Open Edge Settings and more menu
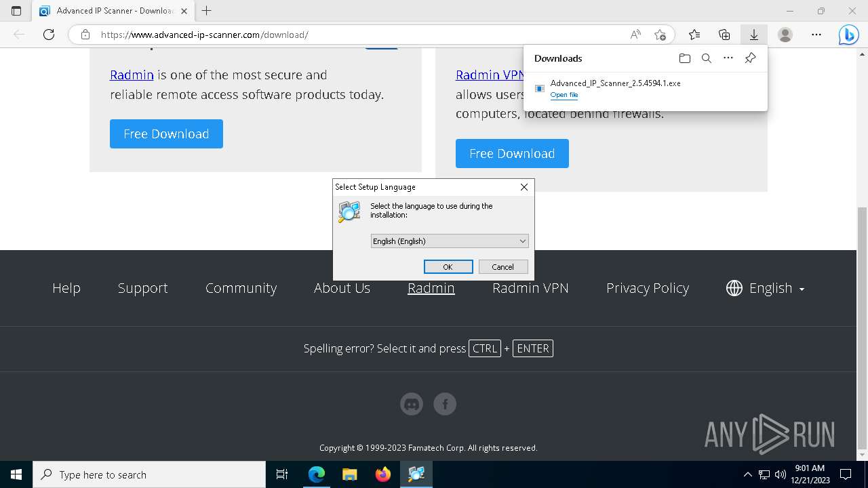This screenshot has height=488, width=868. pyautogui.click(x=816, y=35)
